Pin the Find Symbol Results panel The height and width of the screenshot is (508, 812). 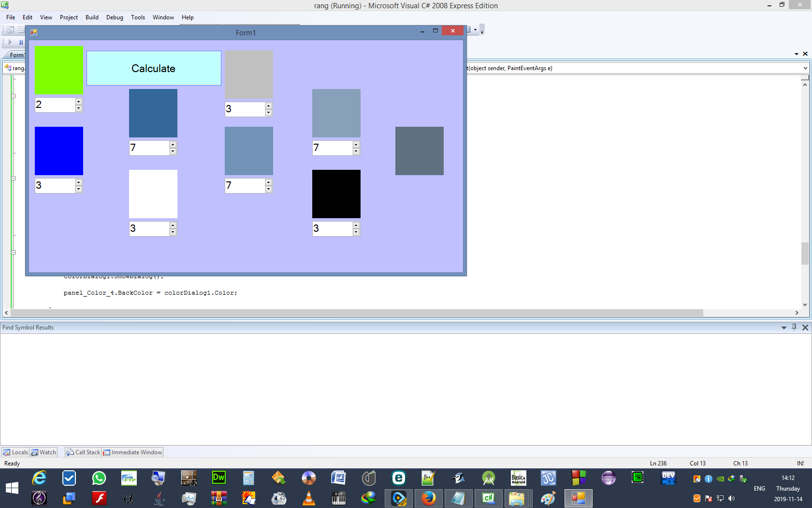(x=794, y=328)
